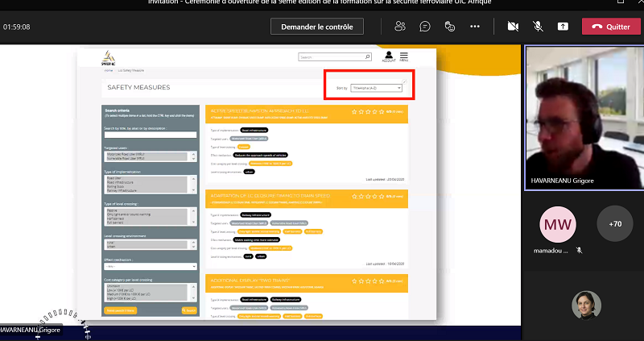Toggle the camera on or off
The width and height of the screenshot is (644, 341).
pos(513,27)
